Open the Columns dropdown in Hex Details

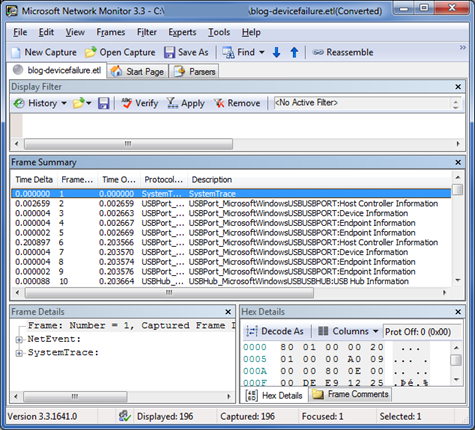click(348, 331)
